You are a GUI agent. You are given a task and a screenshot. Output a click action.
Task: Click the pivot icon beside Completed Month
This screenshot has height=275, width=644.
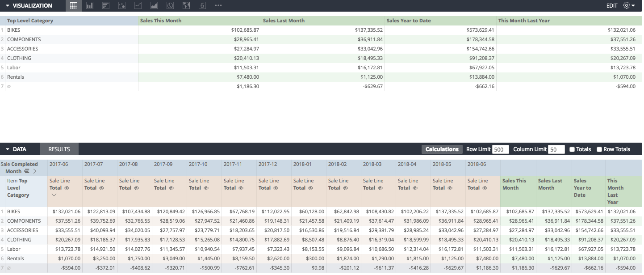pos(27,171)
